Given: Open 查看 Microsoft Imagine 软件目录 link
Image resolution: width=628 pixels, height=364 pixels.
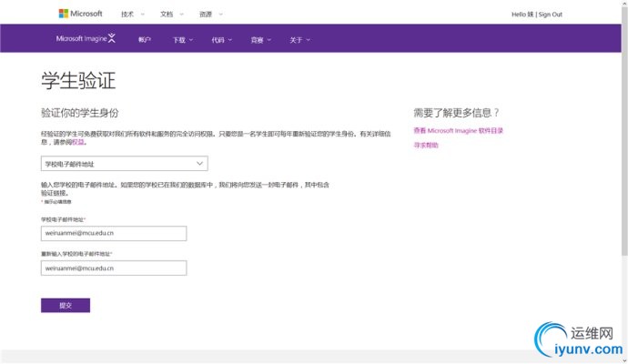Looking at the screenshot, I should pos(458,130).
